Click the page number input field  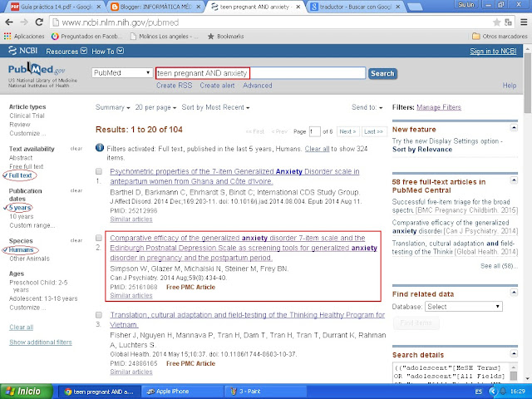tap(314, 131)
